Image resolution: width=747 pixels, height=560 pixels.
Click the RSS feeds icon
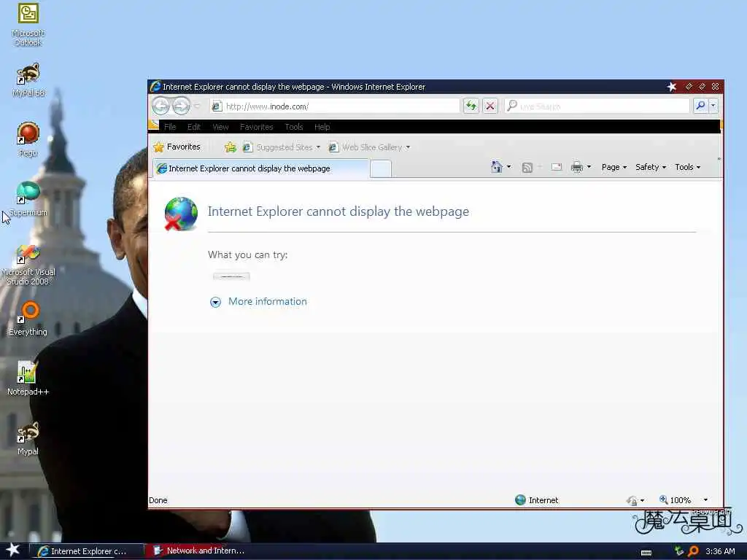pyautogui.click(x=527, y=167)
